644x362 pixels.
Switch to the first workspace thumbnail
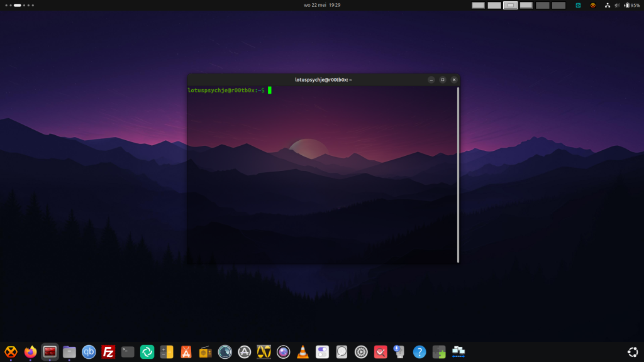(478, 5)
